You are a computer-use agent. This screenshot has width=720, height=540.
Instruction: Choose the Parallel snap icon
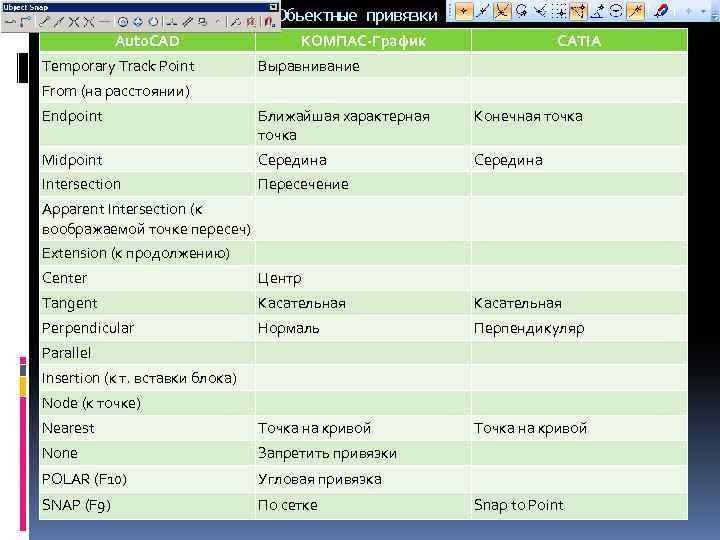point(187,22)
